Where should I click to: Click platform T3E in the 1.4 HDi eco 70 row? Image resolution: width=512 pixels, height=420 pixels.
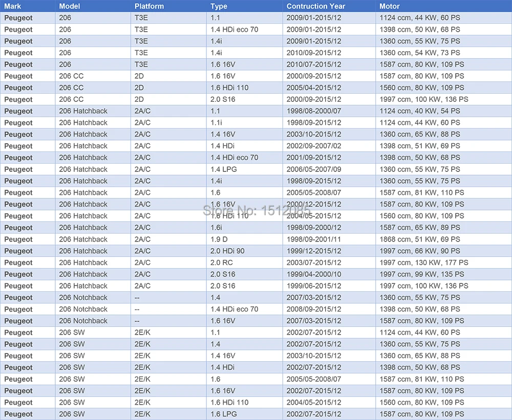(x=141, y=29)
